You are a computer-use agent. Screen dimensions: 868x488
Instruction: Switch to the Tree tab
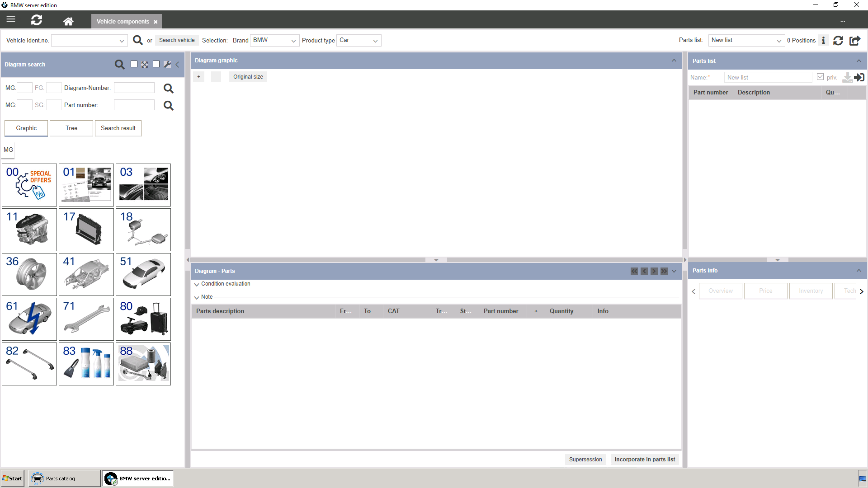coord(71,128)
